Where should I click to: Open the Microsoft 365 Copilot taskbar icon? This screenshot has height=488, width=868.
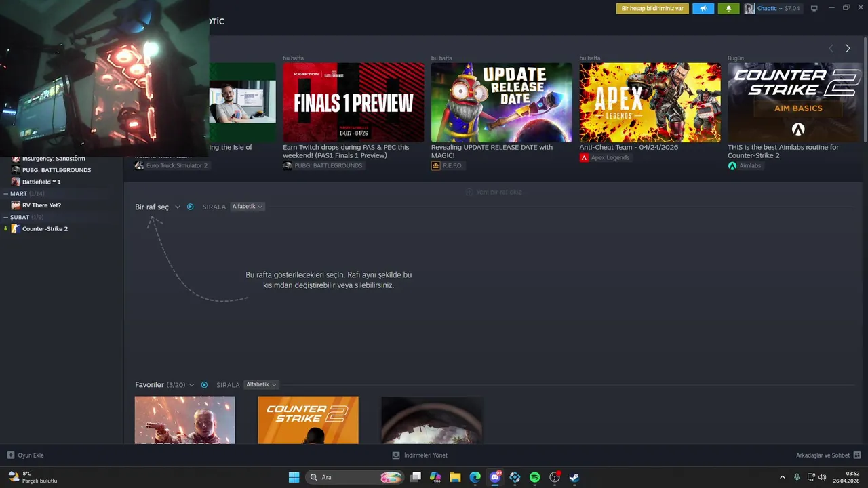[x=435, y=477]
